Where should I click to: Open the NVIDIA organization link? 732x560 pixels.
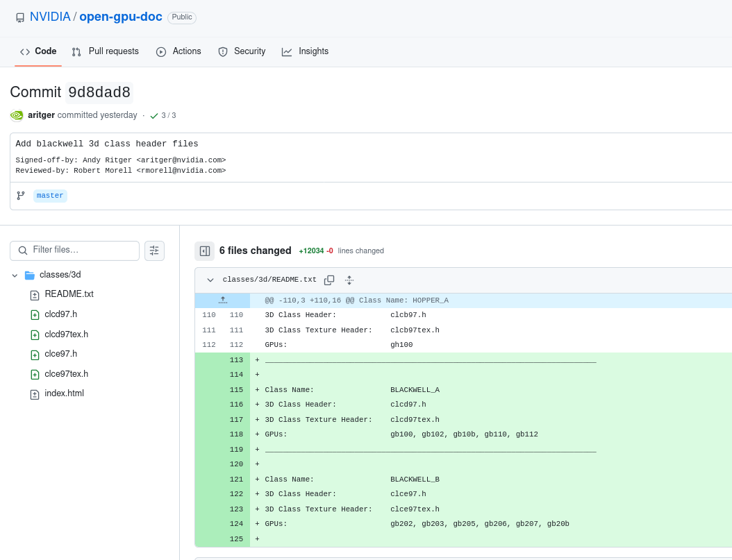pyautogui.click(x=50, y=17)
